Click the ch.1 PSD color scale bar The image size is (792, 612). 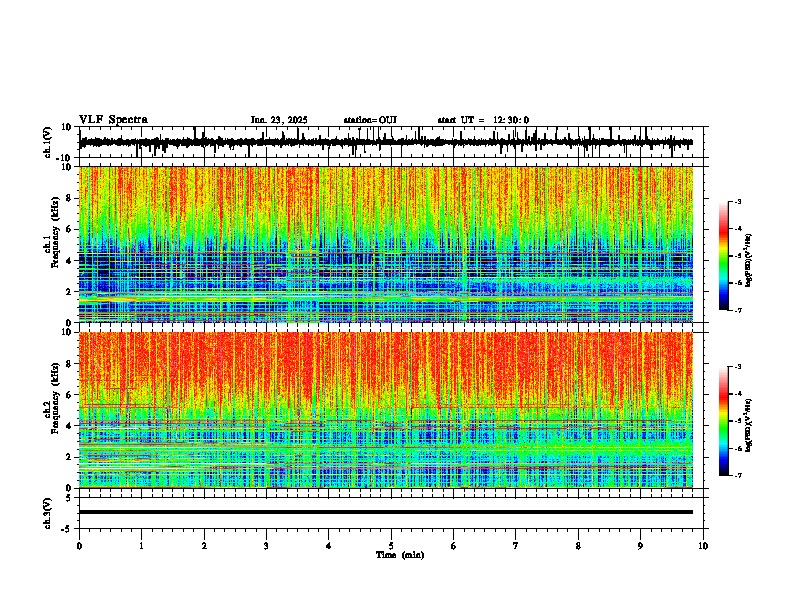click(724, 256)
